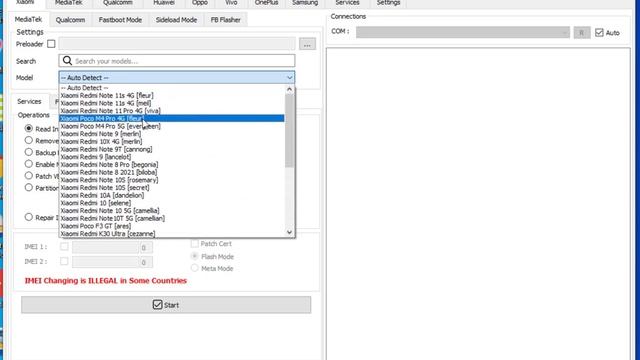Toggle the Preloader checkbox
Viewport: 640px width, 360px height.
51,44
